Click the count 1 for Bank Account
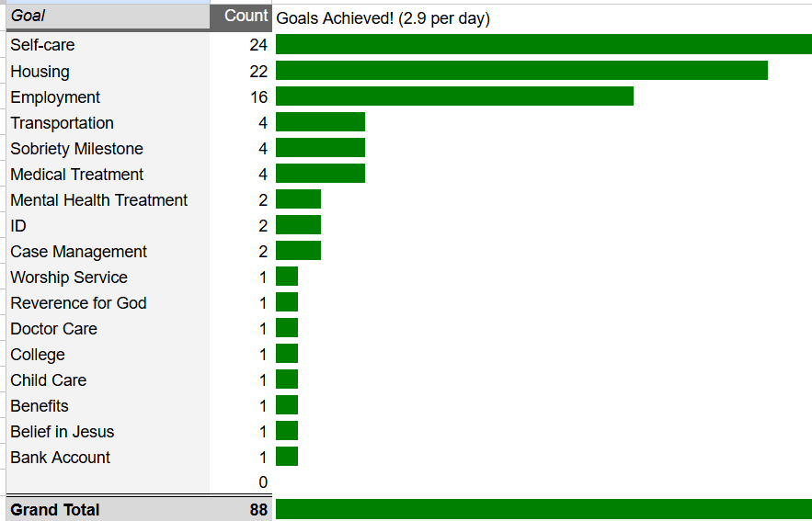 pyautogui.click(x=263, y=458)
